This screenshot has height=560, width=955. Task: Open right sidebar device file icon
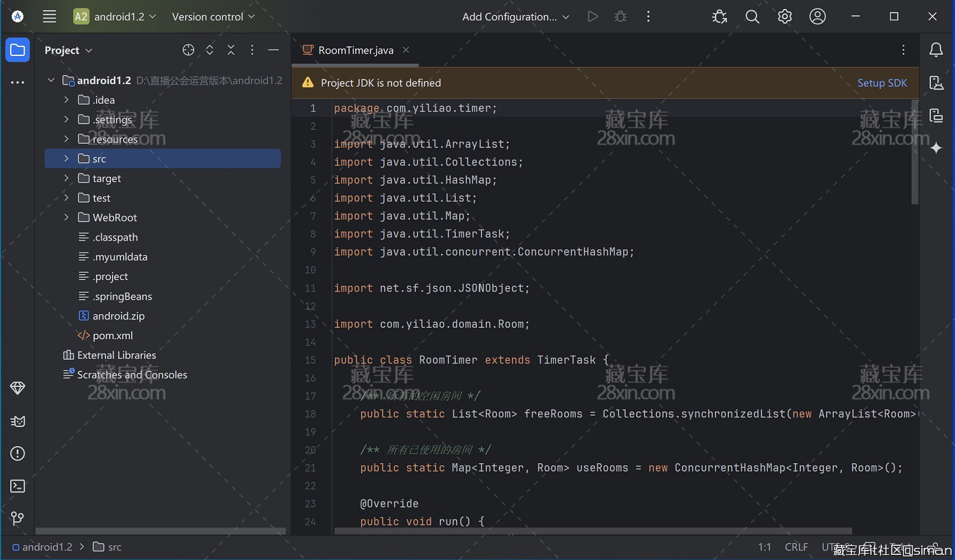pos(936,115)
